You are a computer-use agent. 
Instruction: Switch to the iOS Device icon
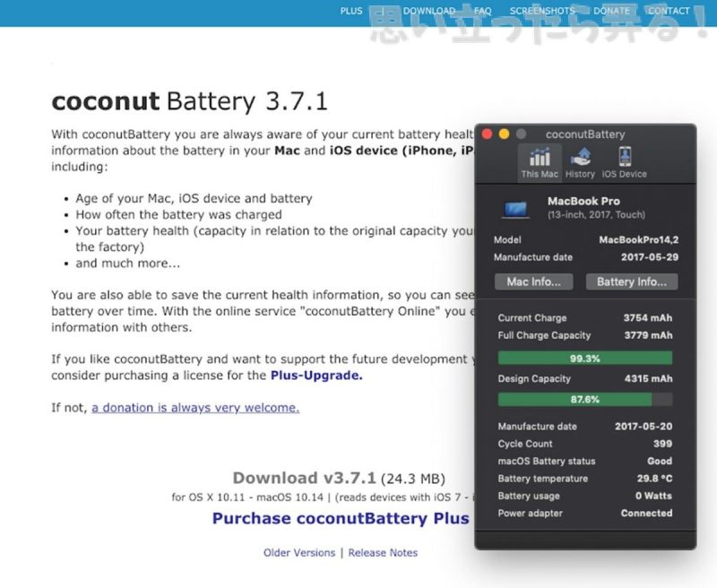(624, 163)
